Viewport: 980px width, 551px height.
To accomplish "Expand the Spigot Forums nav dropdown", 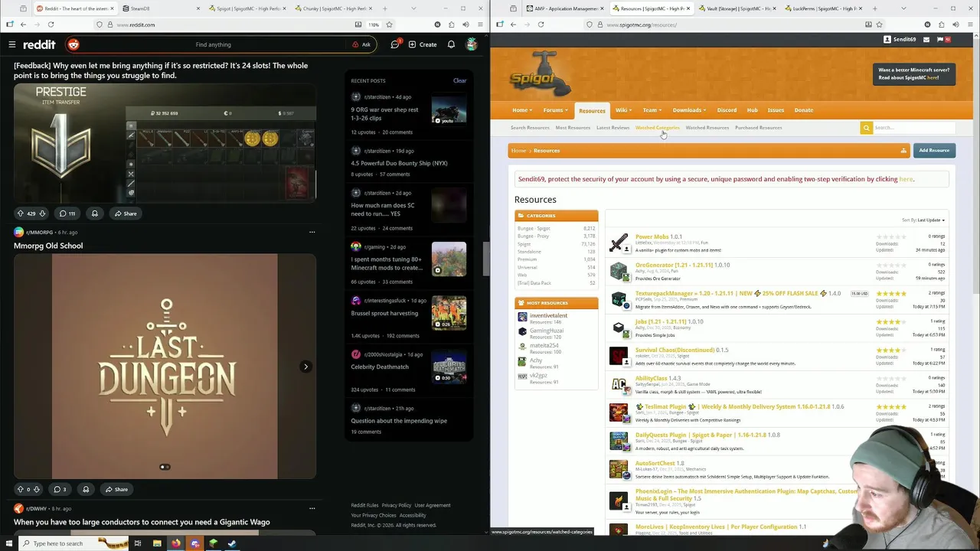I will click(555, 110).
